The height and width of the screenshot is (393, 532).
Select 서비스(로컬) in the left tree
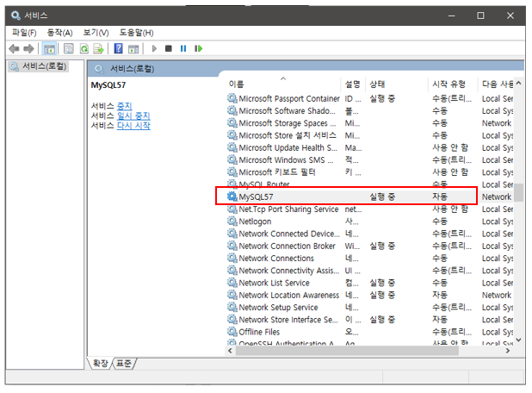tap(39, 66)
